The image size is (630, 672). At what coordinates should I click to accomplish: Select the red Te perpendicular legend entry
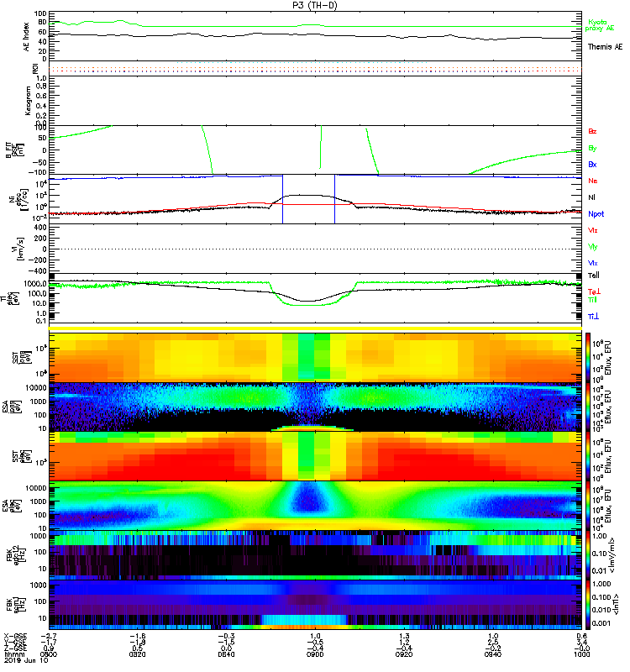click(594, 291)
